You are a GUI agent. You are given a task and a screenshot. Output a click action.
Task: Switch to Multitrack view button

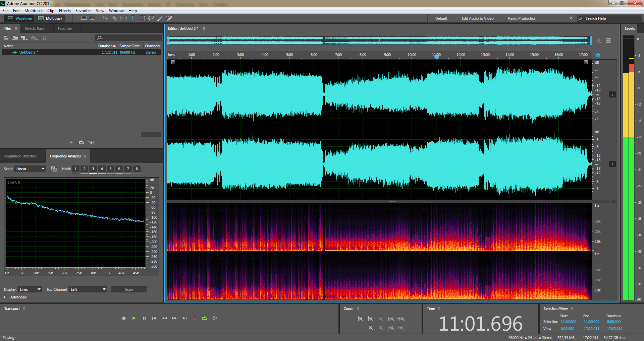coord(50,18)
